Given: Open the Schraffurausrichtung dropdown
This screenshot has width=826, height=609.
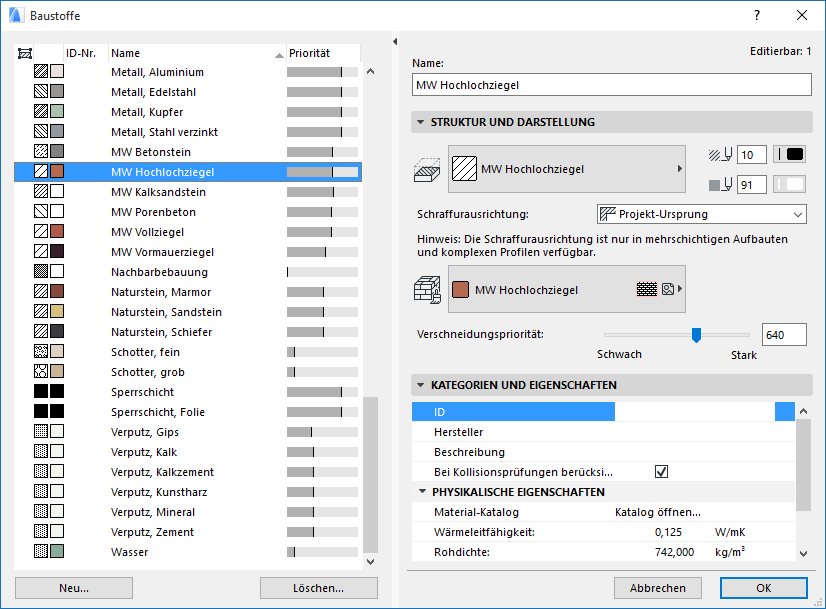Looking at the screenshot, I should tap(702, 214).
